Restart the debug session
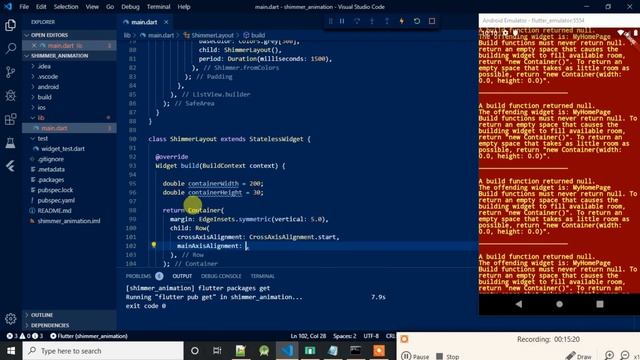640x360 pixels. 417,21
